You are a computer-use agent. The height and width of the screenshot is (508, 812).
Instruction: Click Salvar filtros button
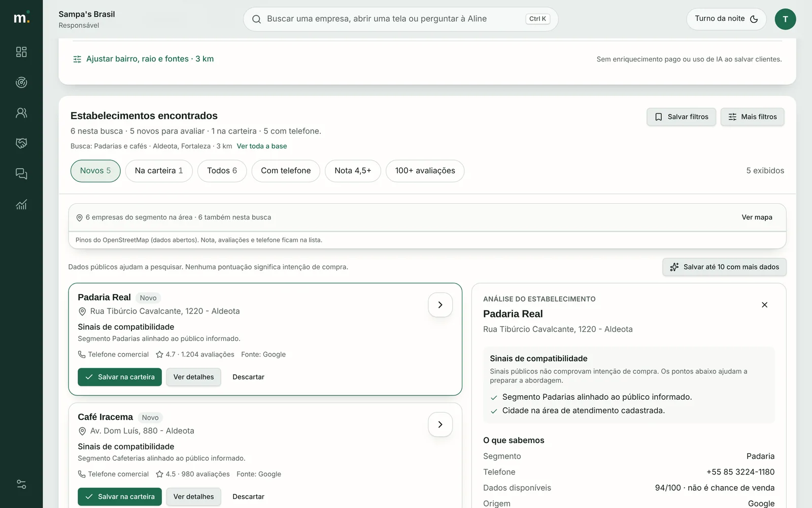681,117
